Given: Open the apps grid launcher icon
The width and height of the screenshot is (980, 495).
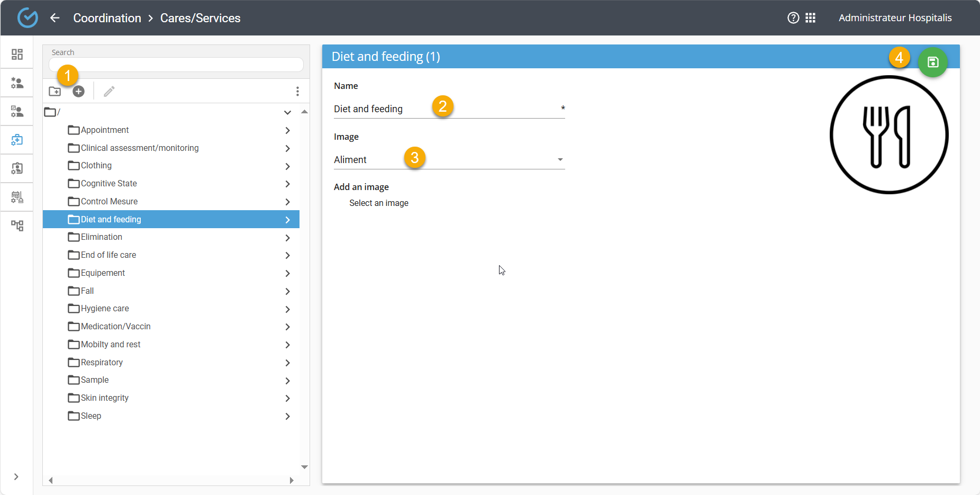Looking at the screenshot, I should point(810,18).
